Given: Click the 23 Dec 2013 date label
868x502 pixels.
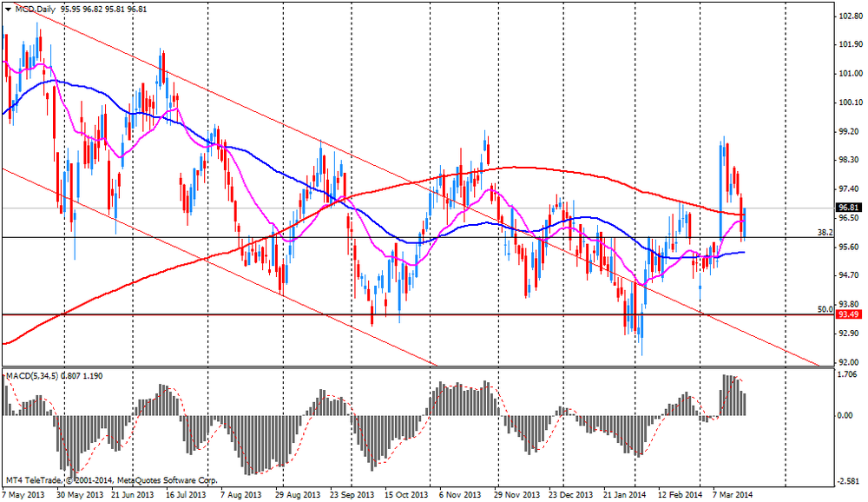Looking at the screenshot, I should [x=571, y=494].
